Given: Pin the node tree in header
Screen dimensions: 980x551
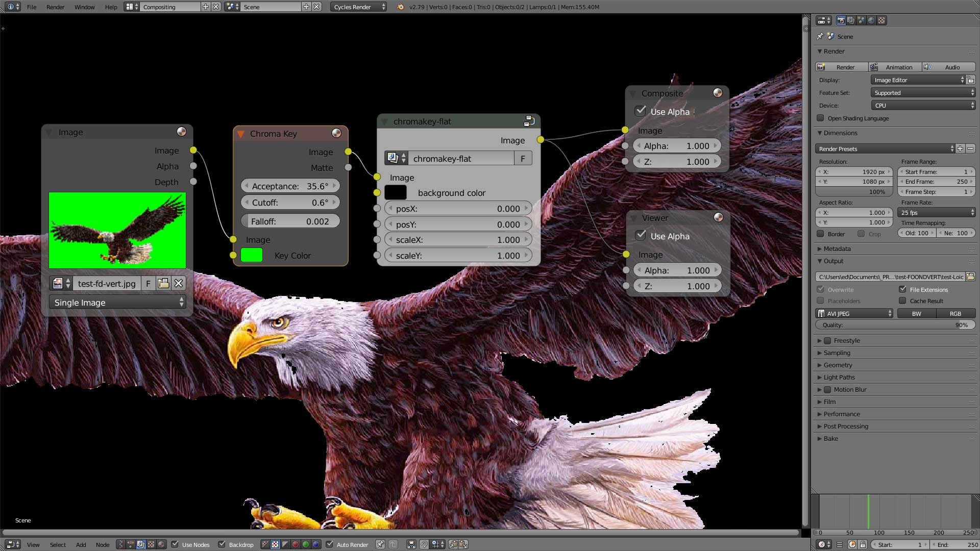Looking at the screenshot, I should coord(380,544).
